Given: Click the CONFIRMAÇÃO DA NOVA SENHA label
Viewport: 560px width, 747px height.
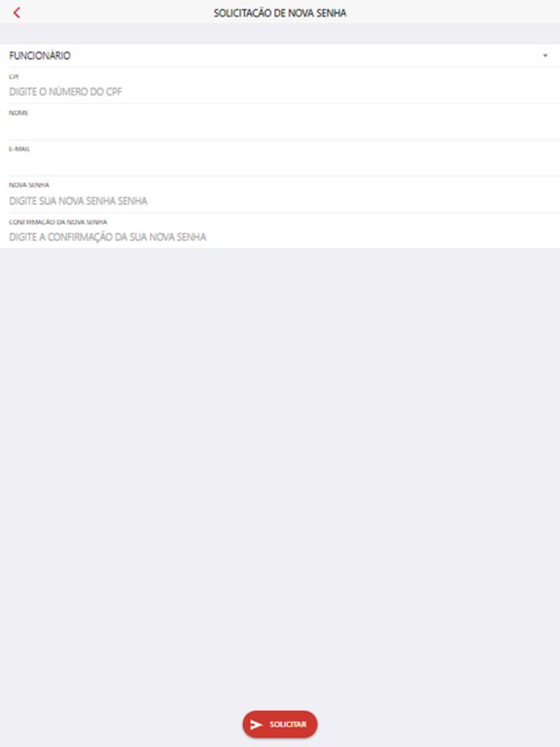Looking at the screenshot, I should pyautogui.click(x=58, y=222).
